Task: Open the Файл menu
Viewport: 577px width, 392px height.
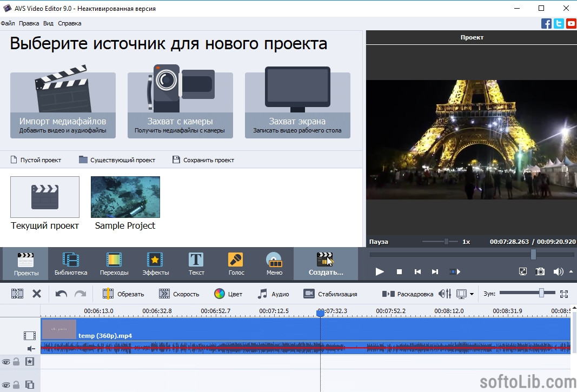Action: pyautogui.click(x=8, y=23)
